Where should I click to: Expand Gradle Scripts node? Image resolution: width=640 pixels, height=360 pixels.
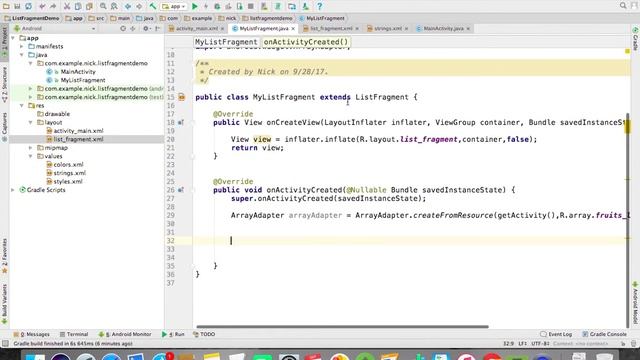pyautogui.click(x=13, y=190)
